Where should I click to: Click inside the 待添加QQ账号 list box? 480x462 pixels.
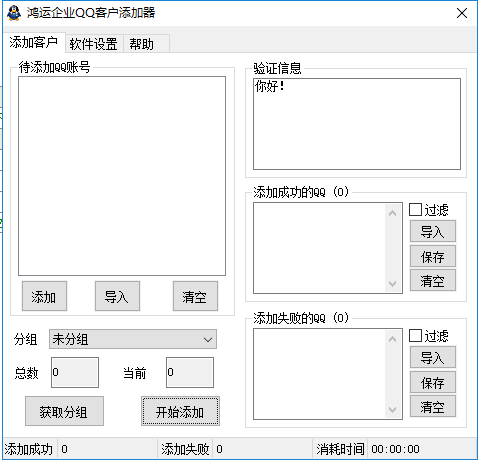tap(122, 176)
